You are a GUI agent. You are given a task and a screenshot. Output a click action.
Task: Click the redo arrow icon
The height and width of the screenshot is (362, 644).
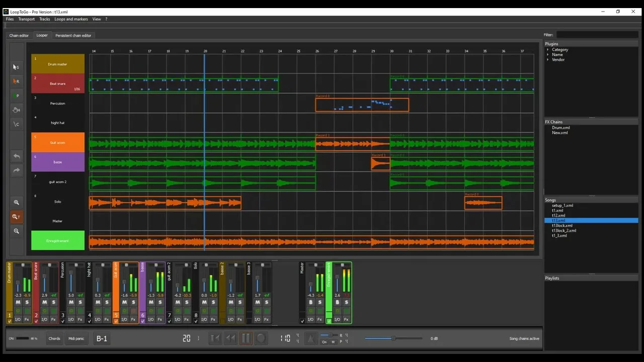click(x=16, y=170)
